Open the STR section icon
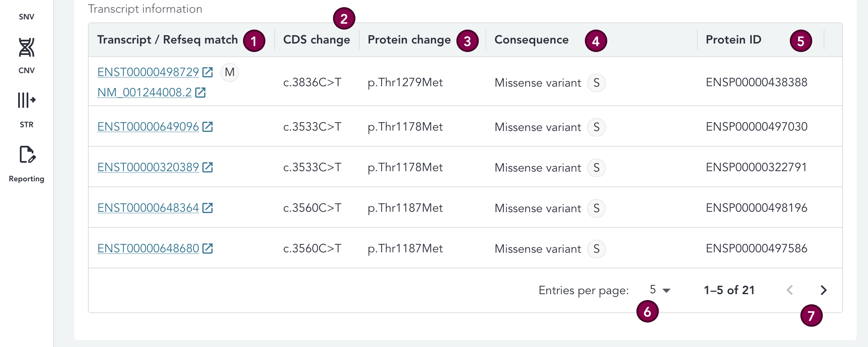The height and width of the screenshot is (347, 868). [x=26, y=101]
